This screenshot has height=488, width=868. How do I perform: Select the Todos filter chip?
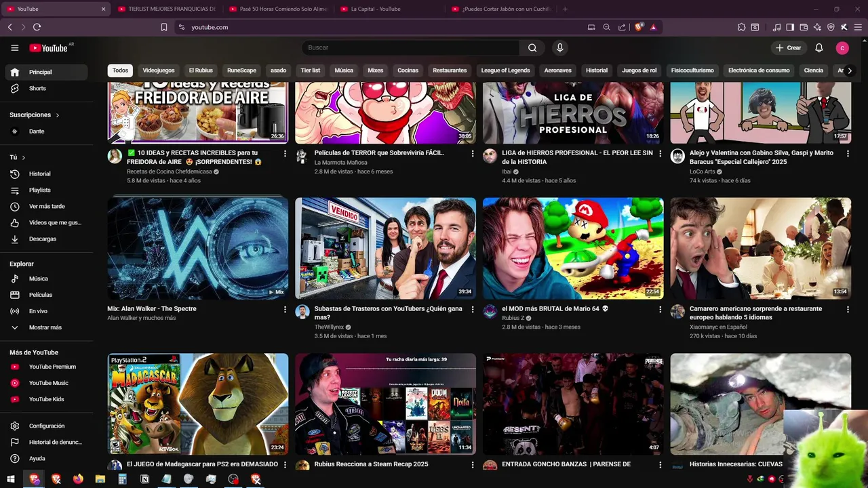pyautogui.click(x=120, y=70)
